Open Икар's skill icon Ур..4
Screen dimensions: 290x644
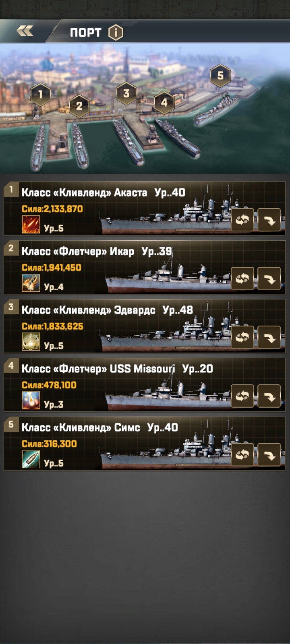[x=31, y=283]
